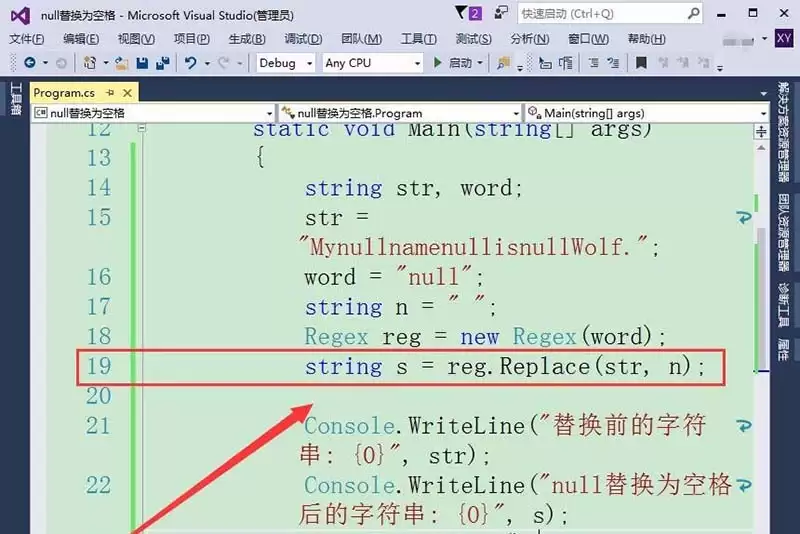Open the Start button dropdown arrow

pos(480,63)
